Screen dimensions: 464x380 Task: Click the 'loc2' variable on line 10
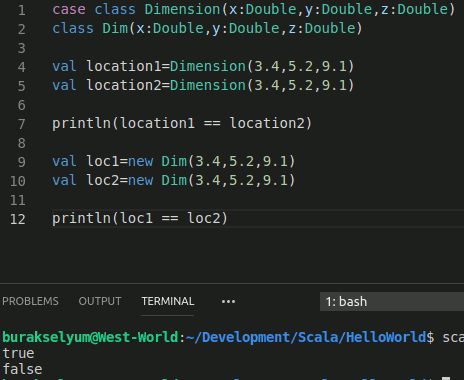click(x=103, y=180)
